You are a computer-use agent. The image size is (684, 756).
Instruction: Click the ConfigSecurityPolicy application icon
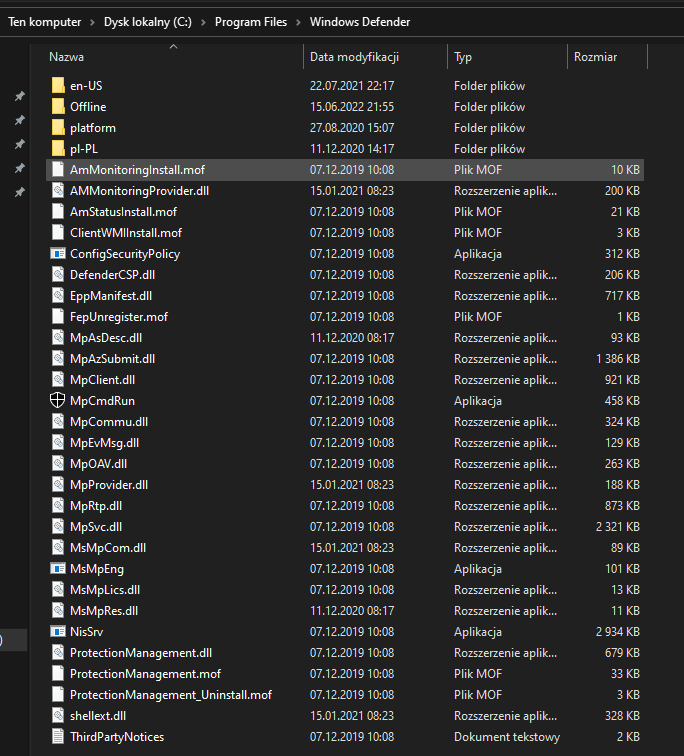[58, 254]
